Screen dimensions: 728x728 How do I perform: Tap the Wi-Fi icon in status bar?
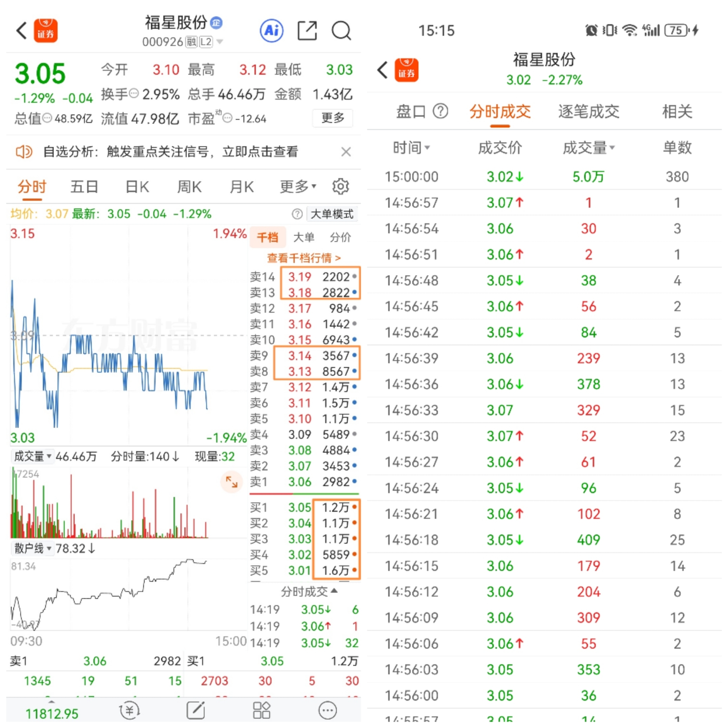629,30
